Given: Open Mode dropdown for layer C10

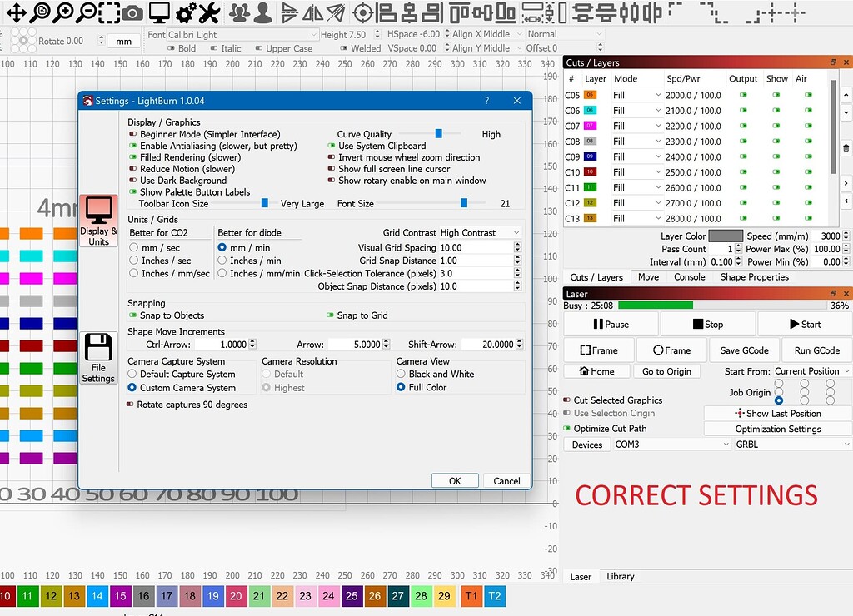Looking at the screenshot, I should pos(636,172).
